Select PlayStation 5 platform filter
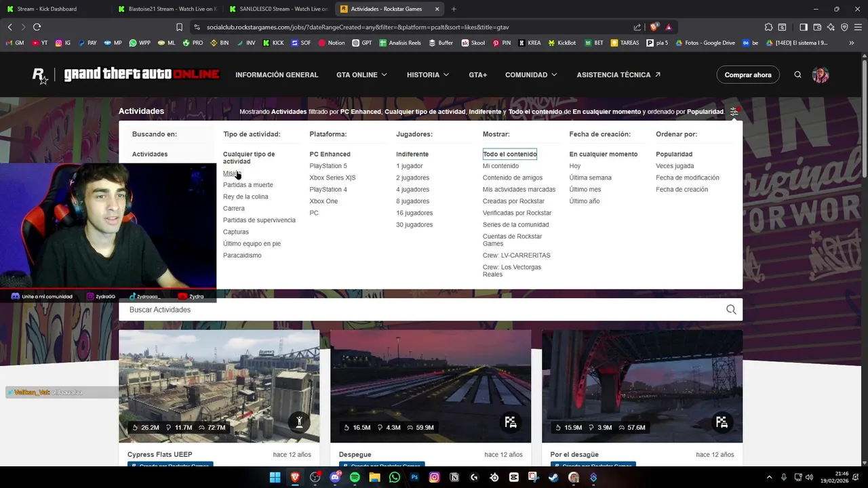The width and height of the screenshot is (868, 488). click(x=328, y=166)
